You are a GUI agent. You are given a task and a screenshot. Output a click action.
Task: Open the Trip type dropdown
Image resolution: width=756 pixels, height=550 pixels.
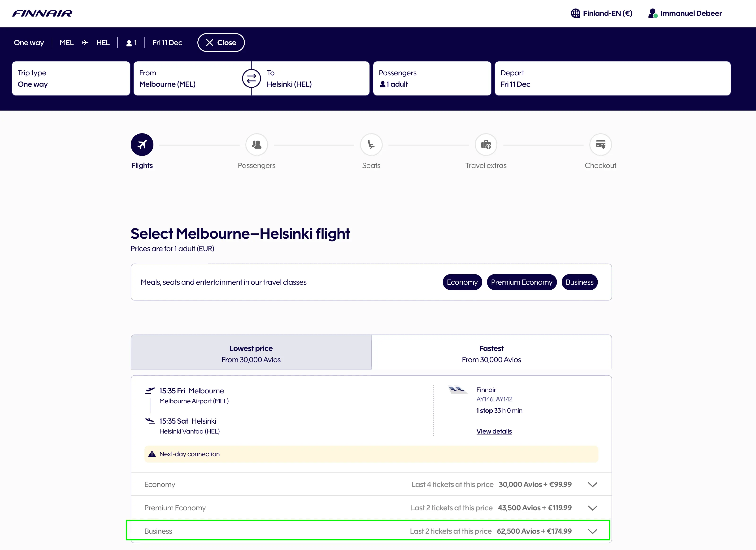(71, 79)
